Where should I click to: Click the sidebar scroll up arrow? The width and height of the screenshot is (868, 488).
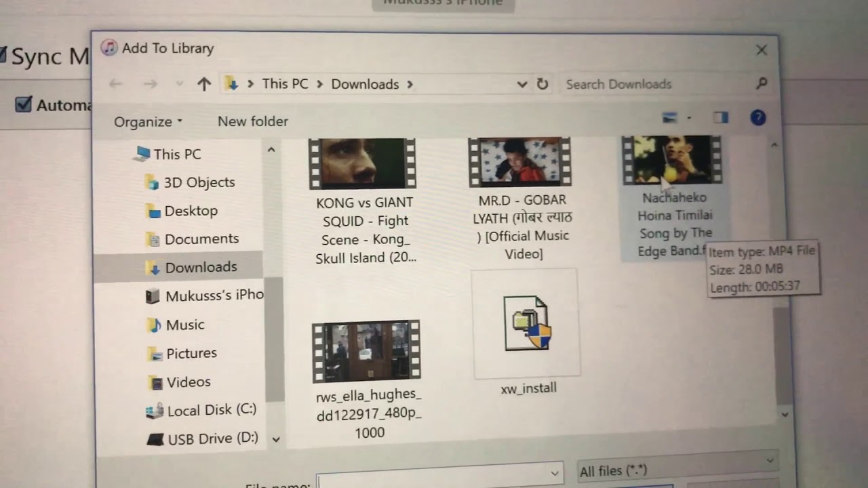[271, 149]
